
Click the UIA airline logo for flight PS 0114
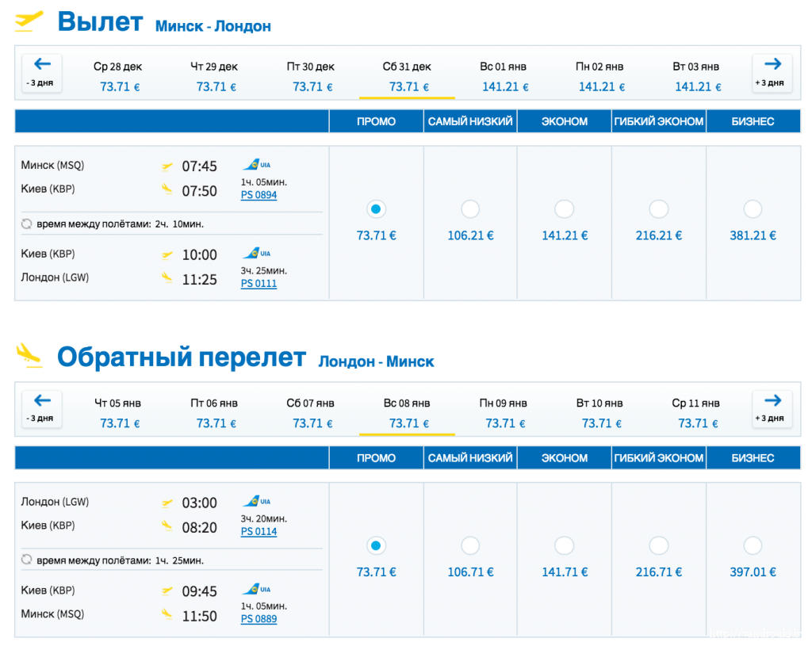256,501
